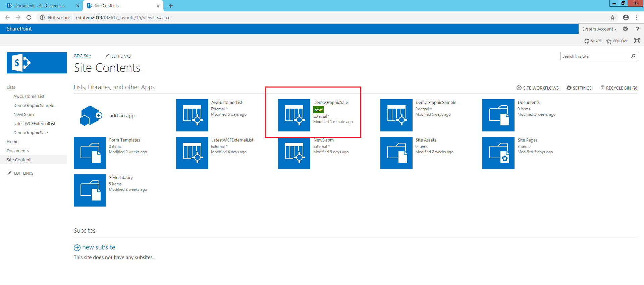Click the Style Library title link
The height and width of the screenshot is (285, 644).
click(121, 178)
